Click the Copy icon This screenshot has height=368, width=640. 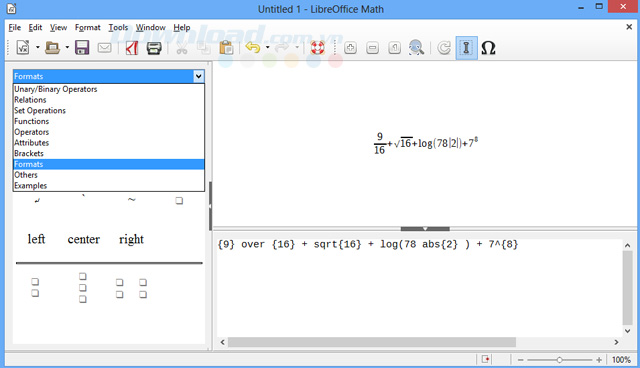tap(203, 48)
